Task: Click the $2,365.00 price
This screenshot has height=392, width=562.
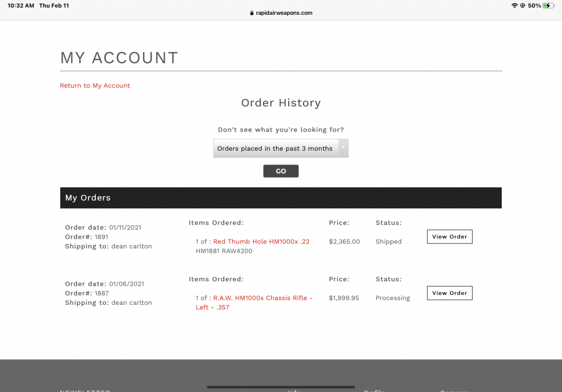Action: pos(344,242)
